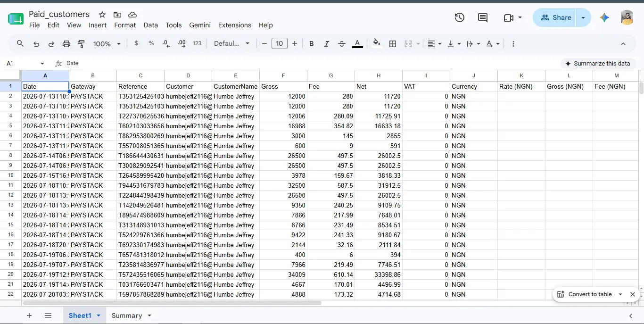Expand Convert to table options arrow
This screenshot has width=644, height=324.
point(620,294)
